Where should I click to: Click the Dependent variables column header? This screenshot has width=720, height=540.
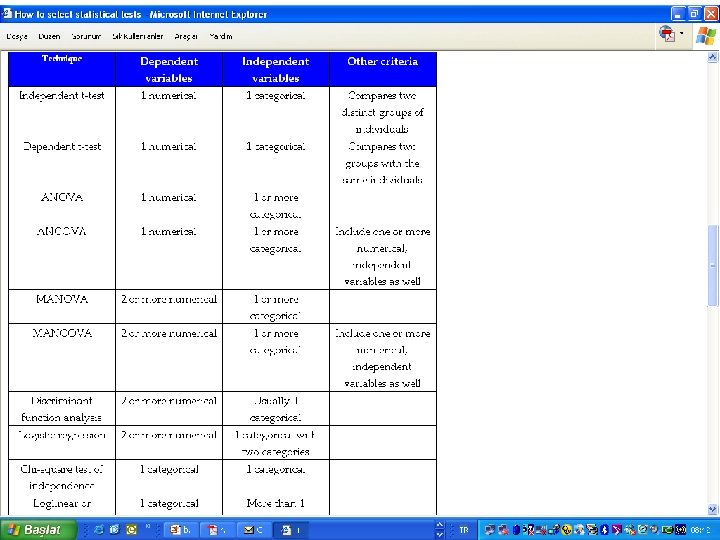(x=169, y=69)
